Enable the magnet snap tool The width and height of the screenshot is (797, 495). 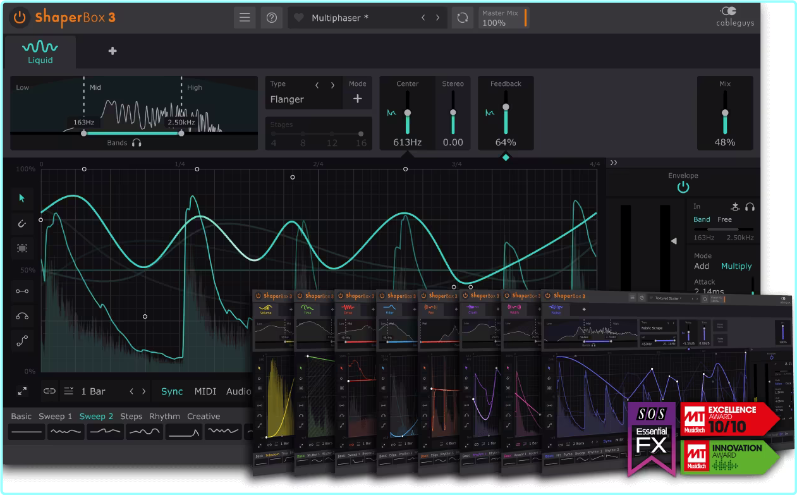coord(22,223)
